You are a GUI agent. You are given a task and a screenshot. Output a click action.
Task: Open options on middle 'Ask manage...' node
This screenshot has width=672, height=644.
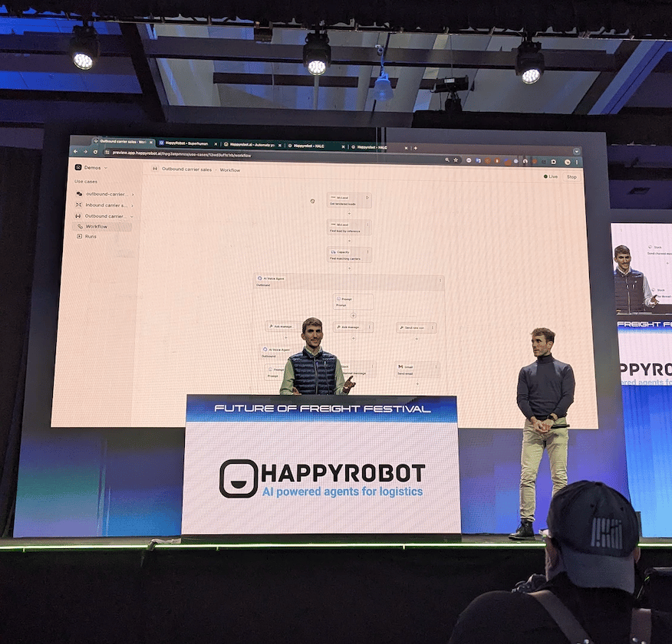pyautogui.click(x=370, y=327)
